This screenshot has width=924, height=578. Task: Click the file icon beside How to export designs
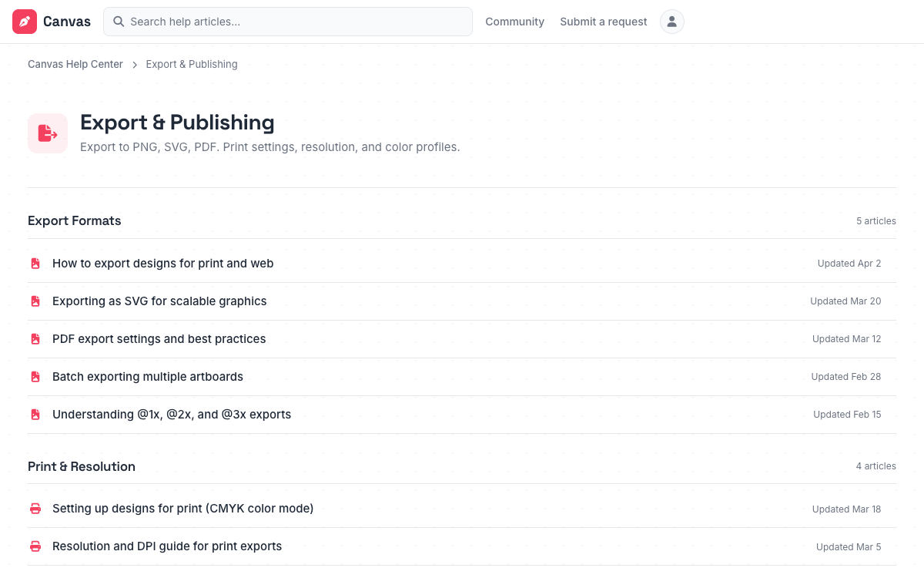click(35, 264)
